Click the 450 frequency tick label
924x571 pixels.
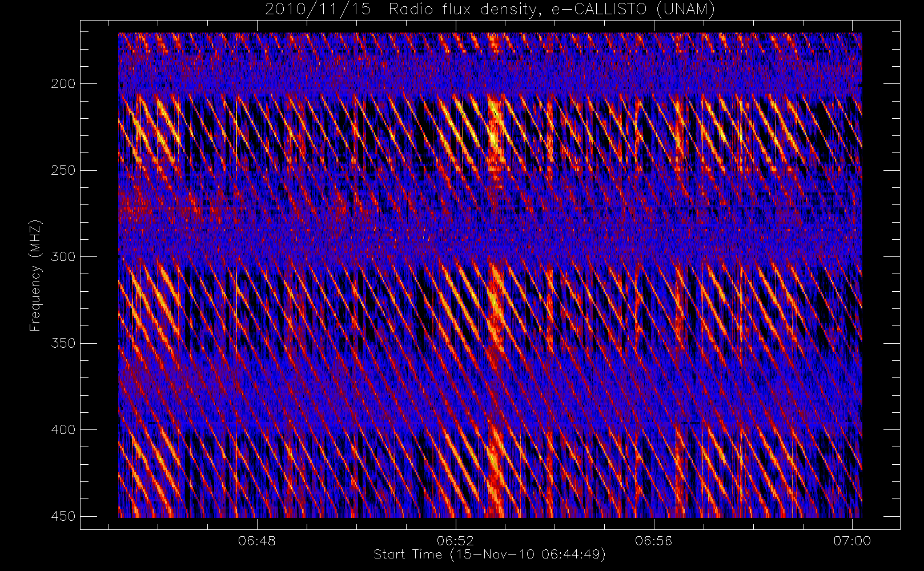coord(63,516)
